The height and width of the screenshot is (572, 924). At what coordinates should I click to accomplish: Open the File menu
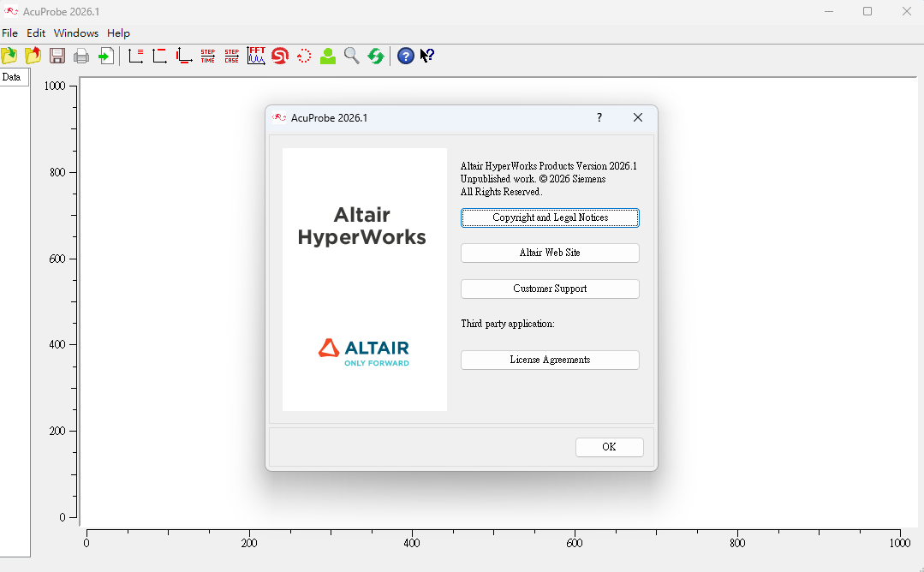click(x=10, y=33)
